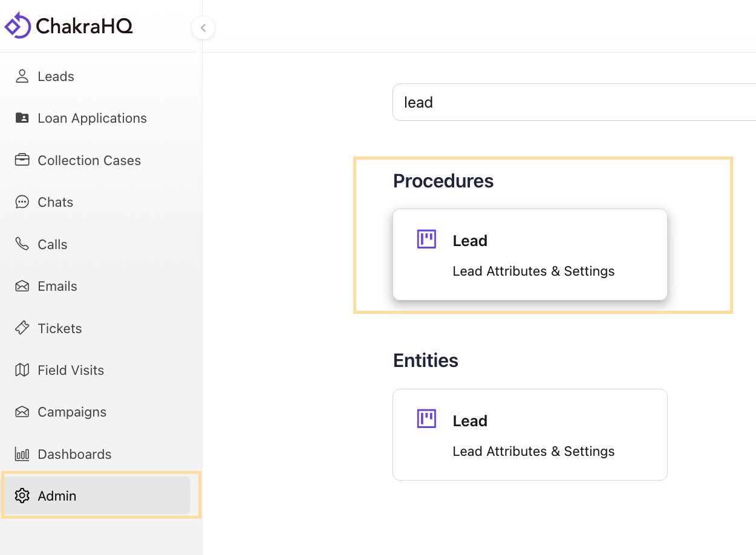This screenshot has width=756, height=555.
Task: Open the Lead card under Procedures
Action: point(530,255)
